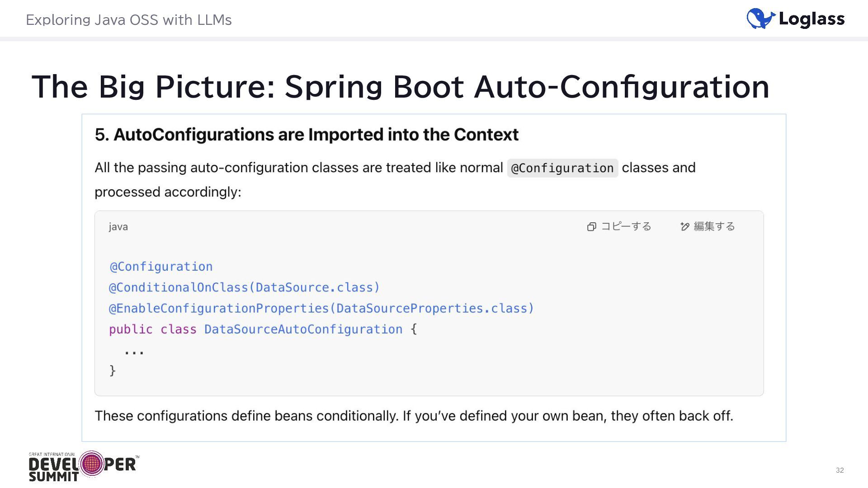The height and width of the screenshot is (488, 868).
Task: Click the Loglass whale logo icon
Action: tap(760, 19)
